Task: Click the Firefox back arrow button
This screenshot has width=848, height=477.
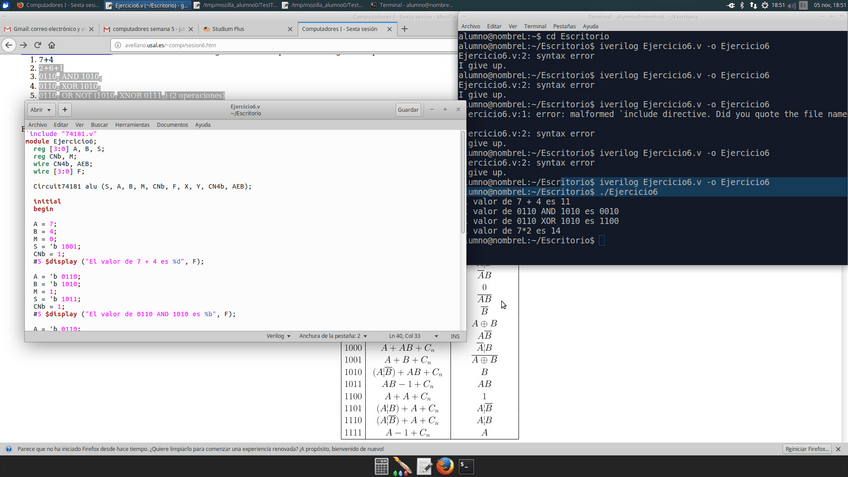Action: pyautogui.click(x=9, y=45)
